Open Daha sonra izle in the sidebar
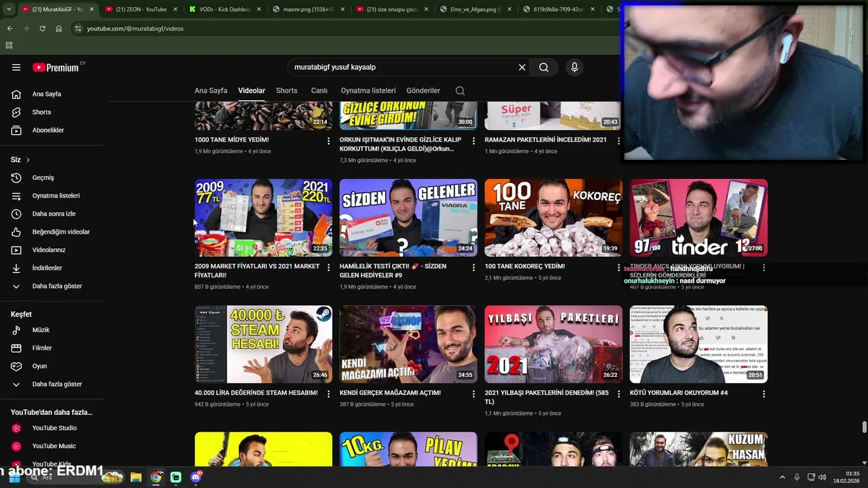868x488 pixels. 52,213
